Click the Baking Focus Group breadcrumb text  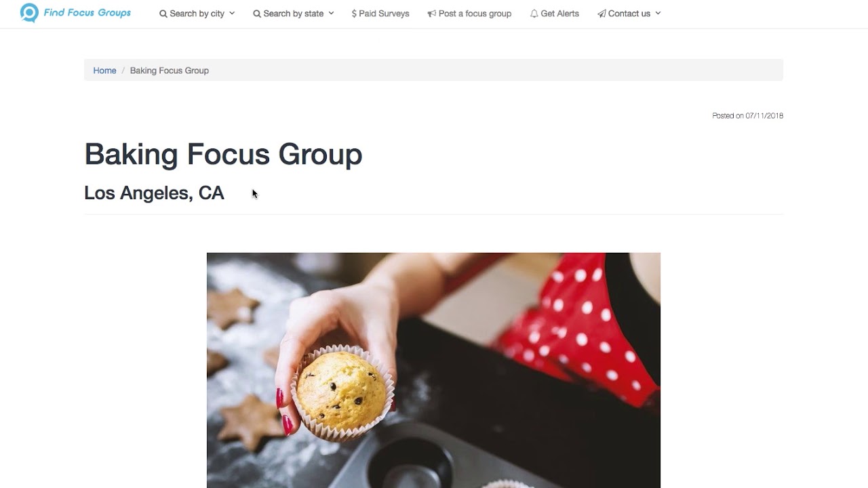[x=170, y=70]
